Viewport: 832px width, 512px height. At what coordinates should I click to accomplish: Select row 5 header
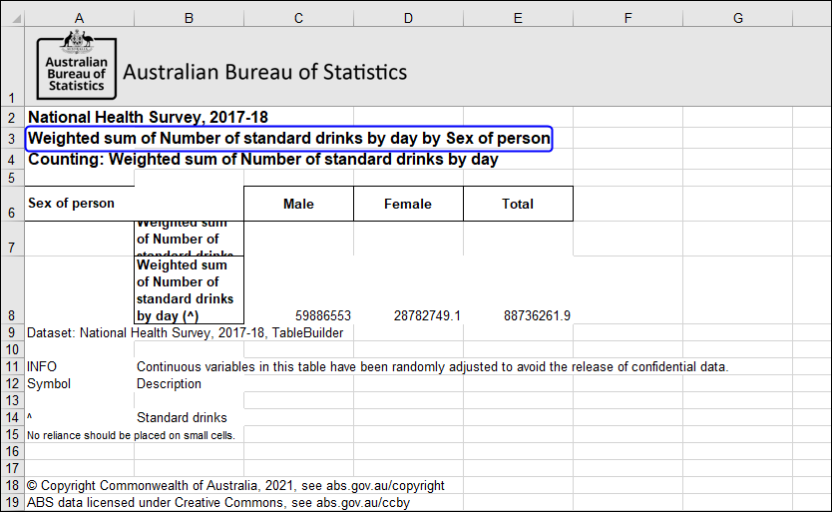(12, 178)
